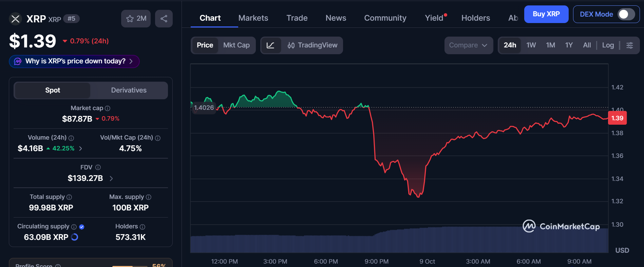Open the chart settings sliders icon
The image size is (644, 267).
(630, 45)
